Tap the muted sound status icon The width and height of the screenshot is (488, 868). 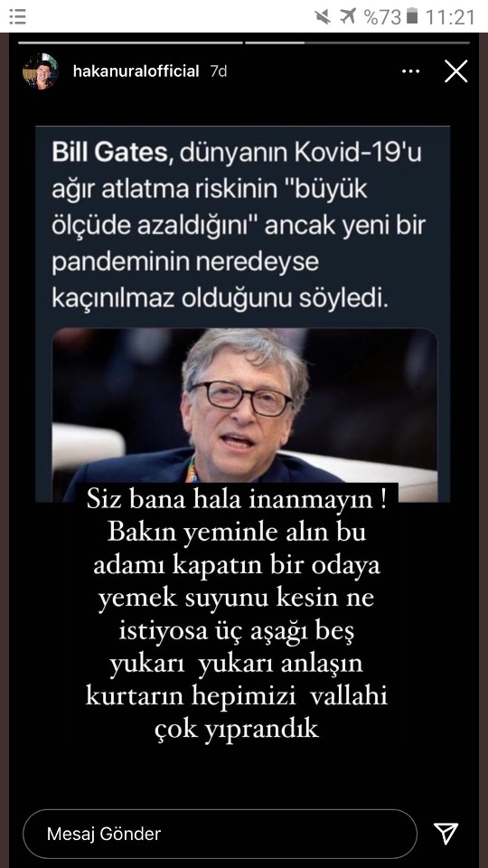pos(324,16)
